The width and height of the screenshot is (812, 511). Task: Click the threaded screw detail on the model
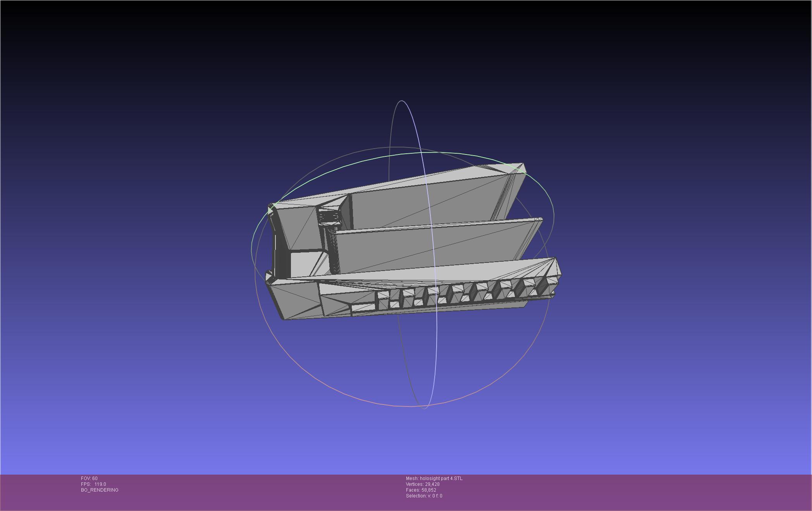tap(329, 217)
